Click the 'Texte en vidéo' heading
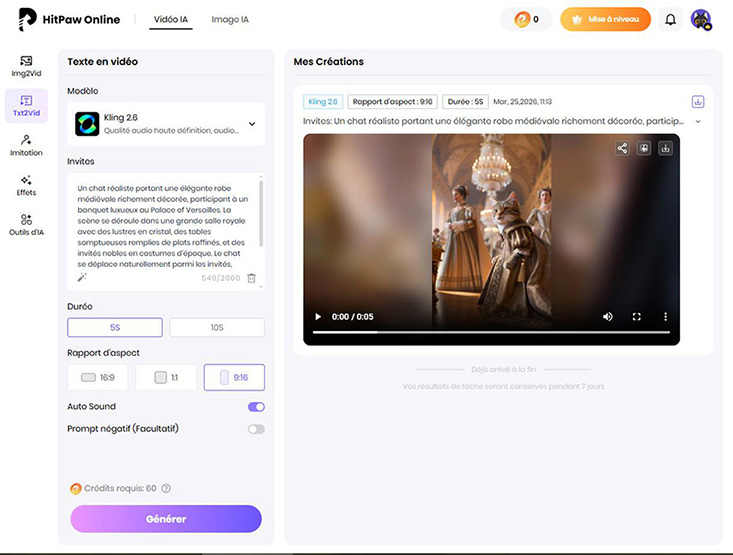733x555 pixels. click(x=102, y=62)
